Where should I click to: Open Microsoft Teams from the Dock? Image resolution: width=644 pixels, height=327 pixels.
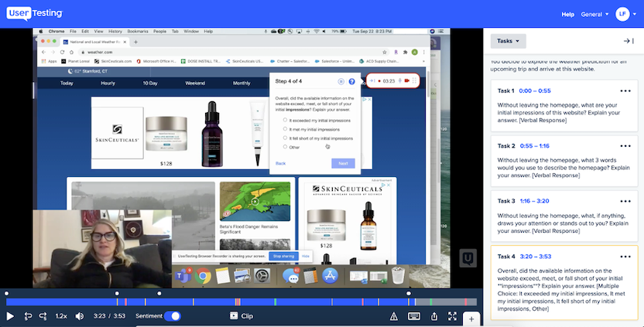(183, 276)
